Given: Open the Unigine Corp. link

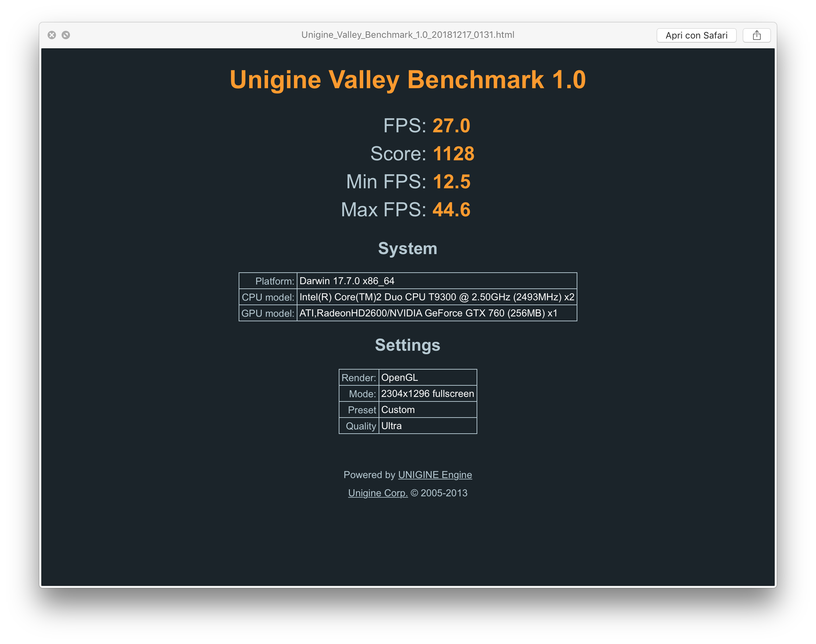Looking at the screenshot, I should [x=378, y=493].
